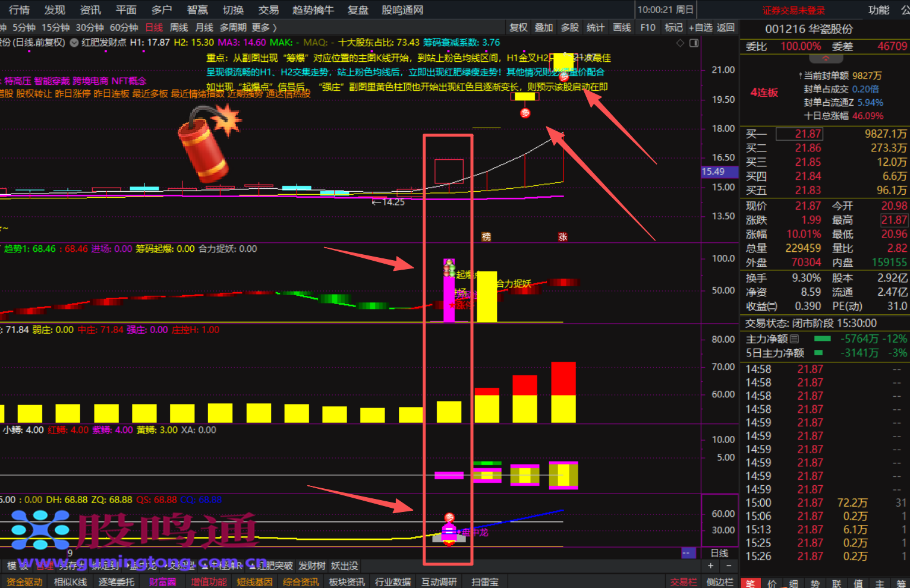Open the 交易 menu
This screenshot has height=588, width=910.
pyautogui.click(x=269, y=10)
